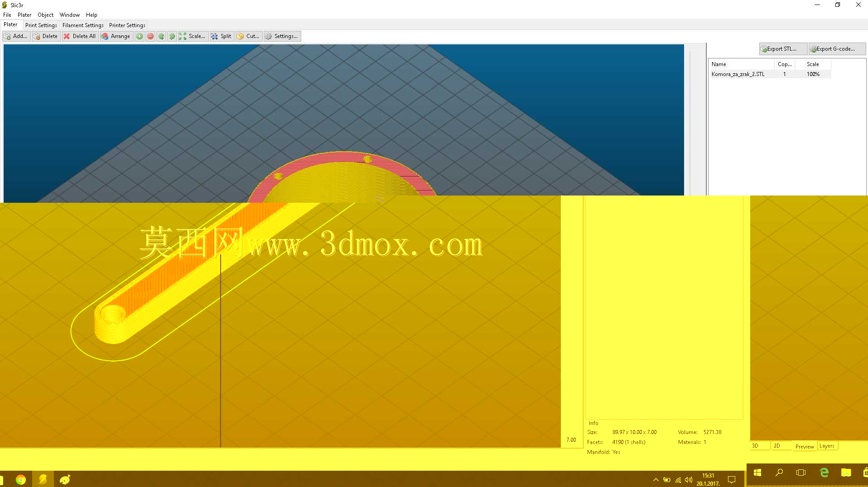Click the Facets value 4190 (1 shells)
Viewport: 868px width, 487px height.
click(629, 442)
